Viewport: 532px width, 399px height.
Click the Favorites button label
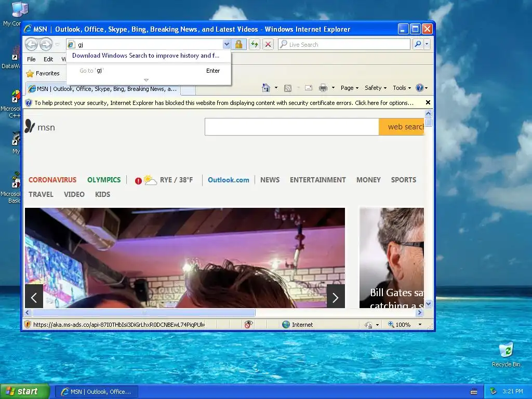pyautogui.click(x=47, y=73)
